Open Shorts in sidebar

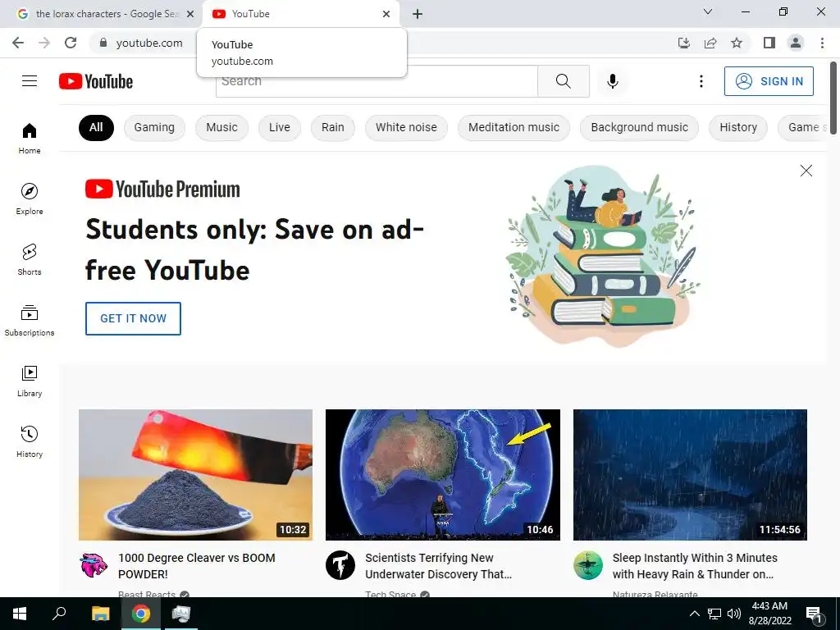[x=30, y=259]
